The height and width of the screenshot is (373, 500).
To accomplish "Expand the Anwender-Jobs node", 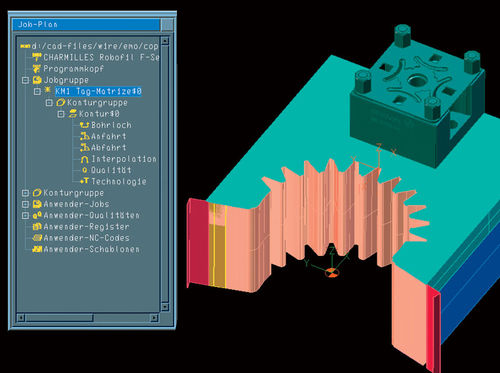I will coord(25,204).
